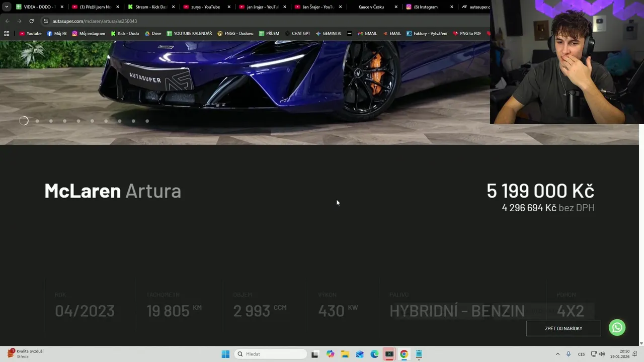View site information icon in address bar
This screenshot has height=362, width=644.
tap(46, 21)
